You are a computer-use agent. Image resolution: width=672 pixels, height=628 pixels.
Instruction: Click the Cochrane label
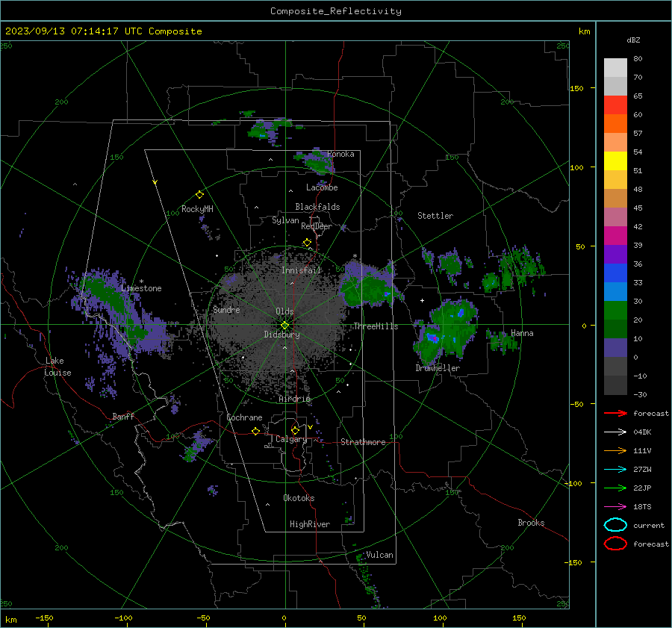pyautogui.click(x=244, y=417)
